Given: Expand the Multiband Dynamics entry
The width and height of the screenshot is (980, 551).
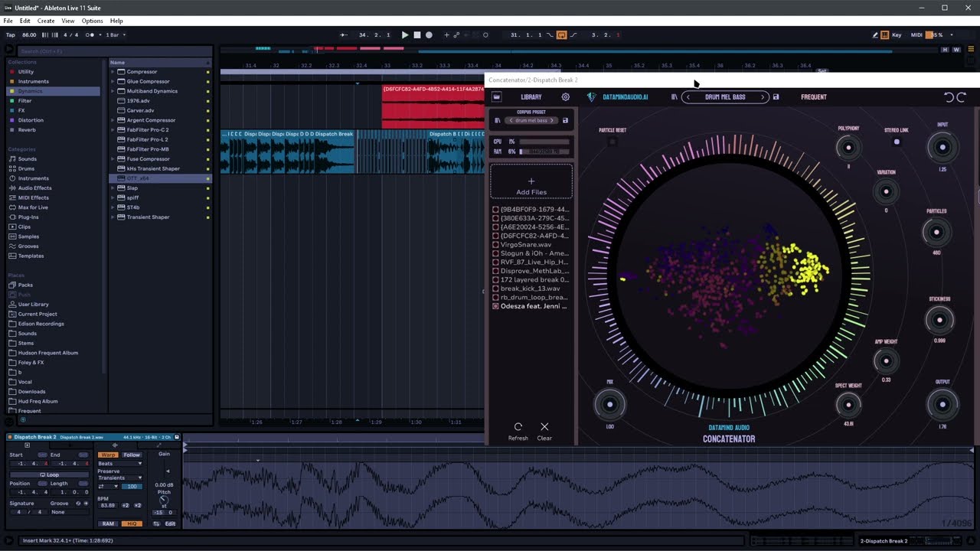Looking at the screenshot, I should (113, 91).
